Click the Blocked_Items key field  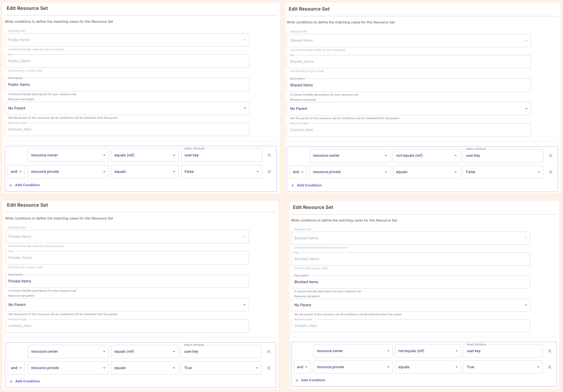(411, 259)
